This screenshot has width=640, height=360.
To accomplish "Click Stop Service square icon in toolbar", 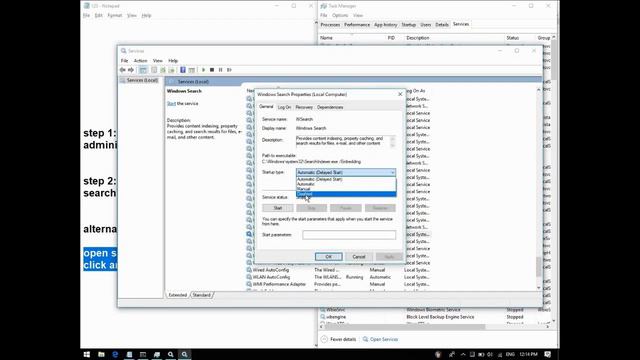I will point(212,70).
